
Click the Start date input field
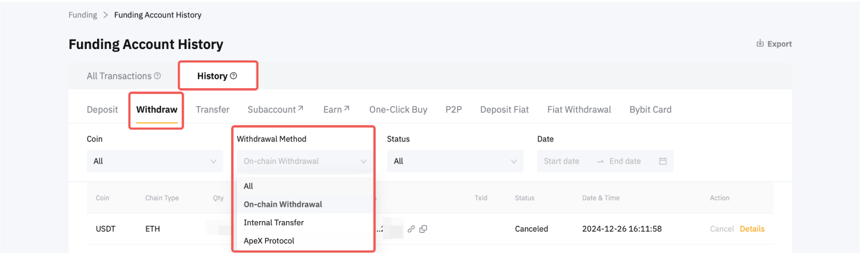tap(562, 161)
